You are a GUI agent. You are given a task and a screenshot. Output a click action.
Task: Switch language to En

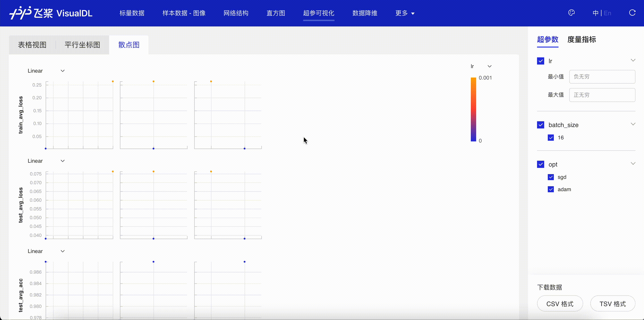607,13
